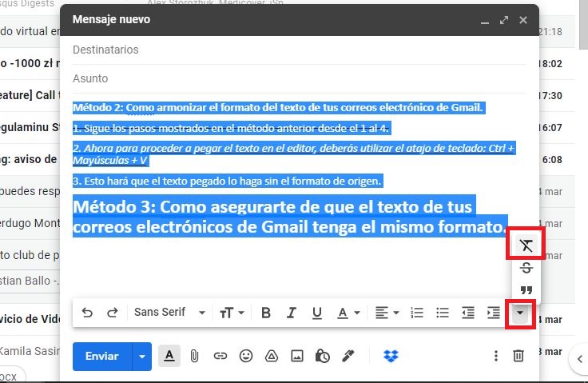This screenshot has height=383, width=588.
Task: Discard the draft with trash icon
Action: point(518,356)
